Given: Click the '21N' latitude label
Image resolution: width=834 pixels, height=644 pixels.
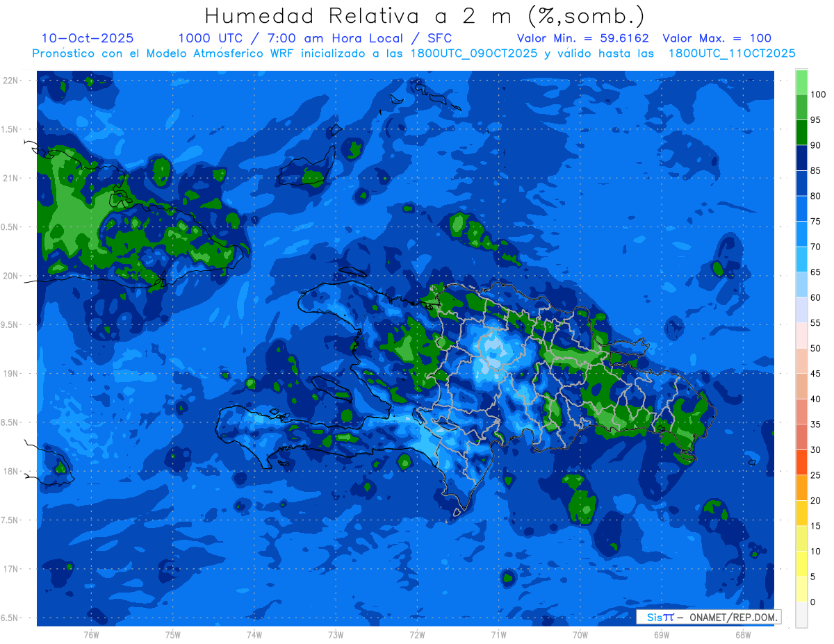Looking at the screenshot, I should pos(10,179).
